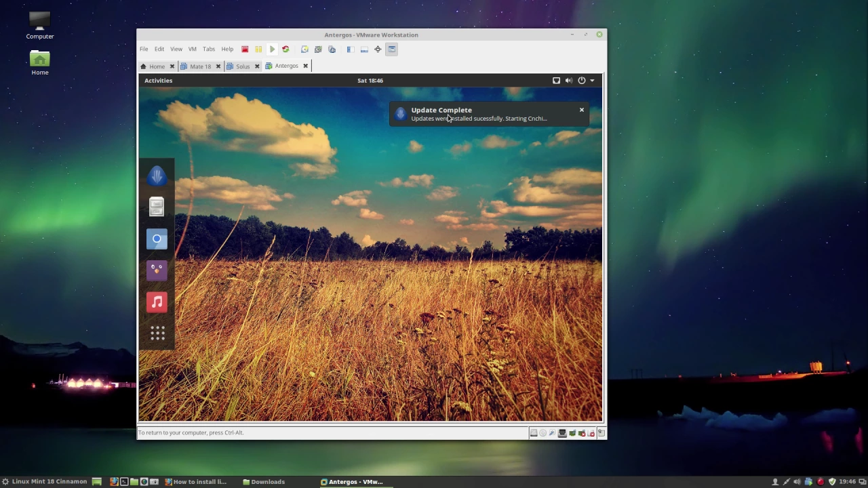The image size is (868, 488).
Task: Take a snapshot of the virtual machine
Action: 304,49
